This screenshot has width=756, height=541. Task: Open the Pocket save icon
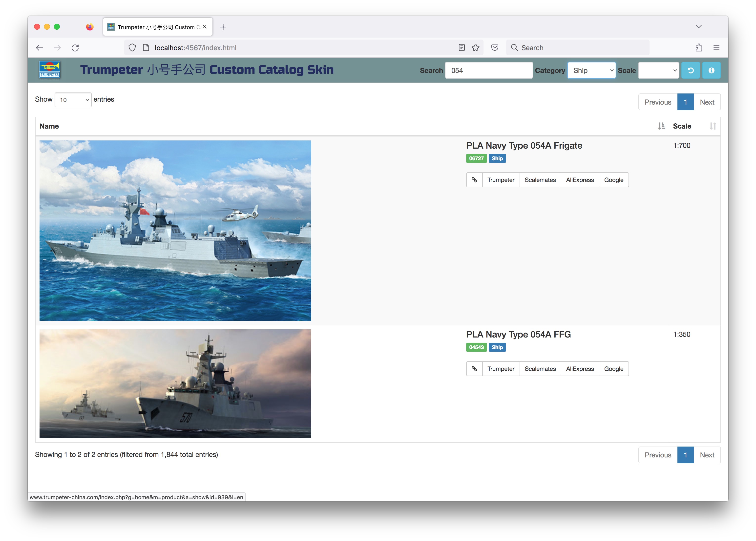click(x=495, y=48)
